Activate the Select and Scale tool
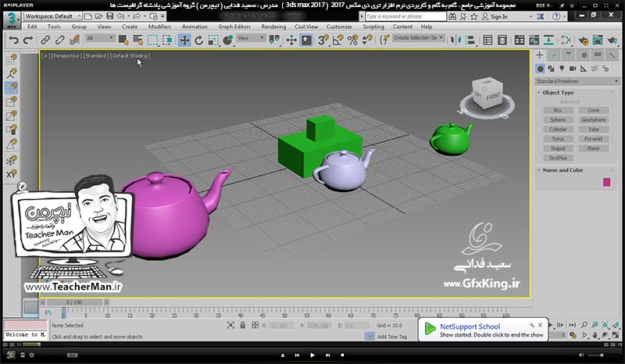625x364 pixels. (213, 40)
